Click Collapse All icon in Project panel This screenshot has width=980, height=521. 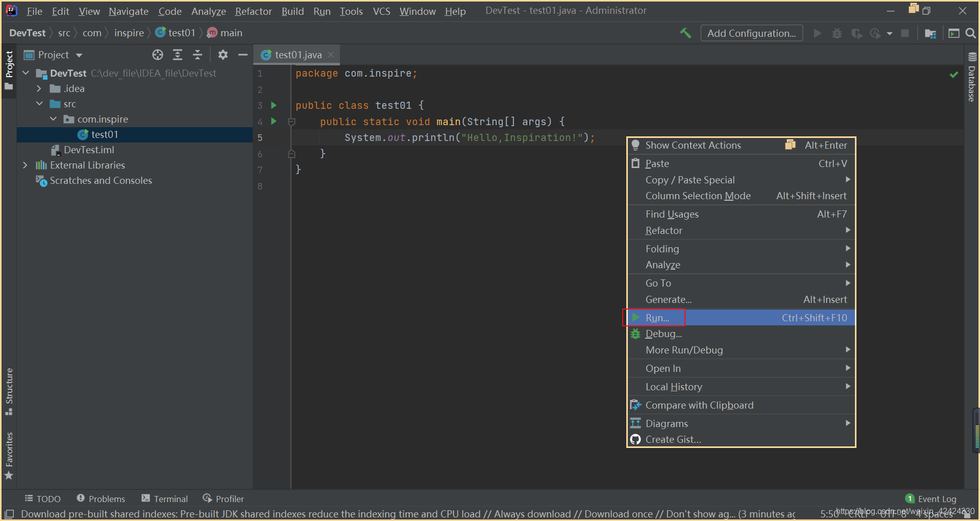point(198,55)
